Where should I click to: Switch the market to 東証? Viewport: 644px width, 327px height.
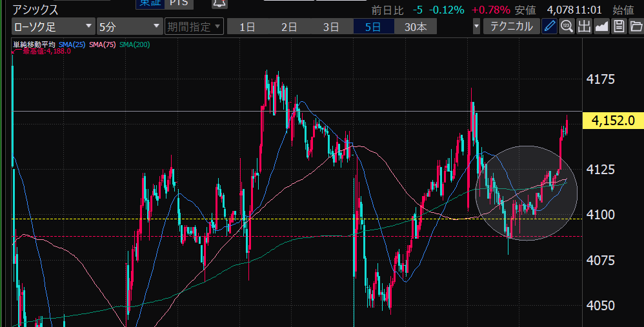tap(149, 3)
